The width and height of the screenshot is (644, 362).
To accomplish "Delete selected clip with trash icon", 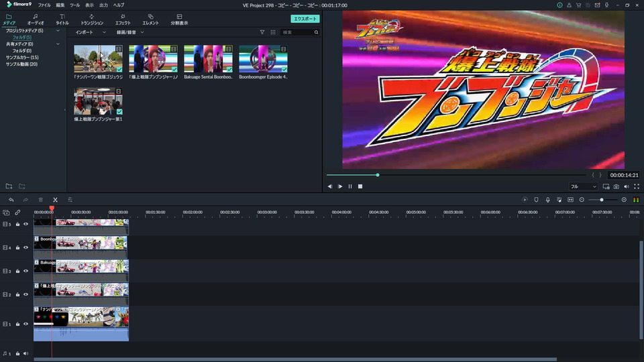I will [x=41, y=200].
